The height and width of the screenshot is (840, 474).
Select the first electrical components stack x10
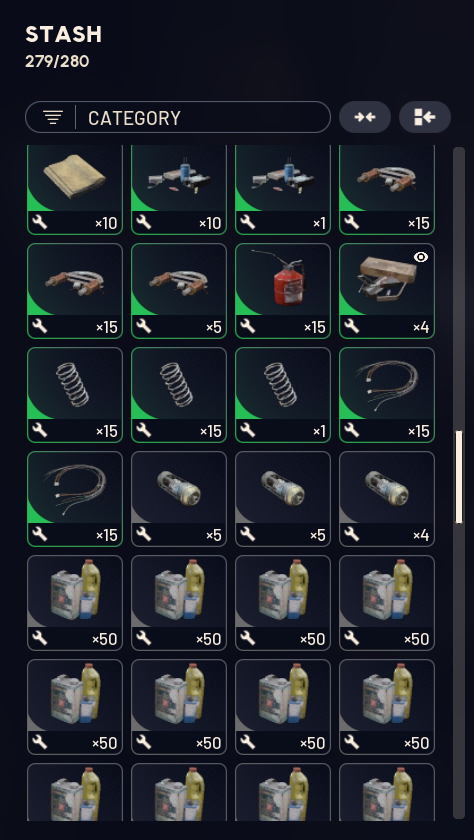[x=179, y=190]
